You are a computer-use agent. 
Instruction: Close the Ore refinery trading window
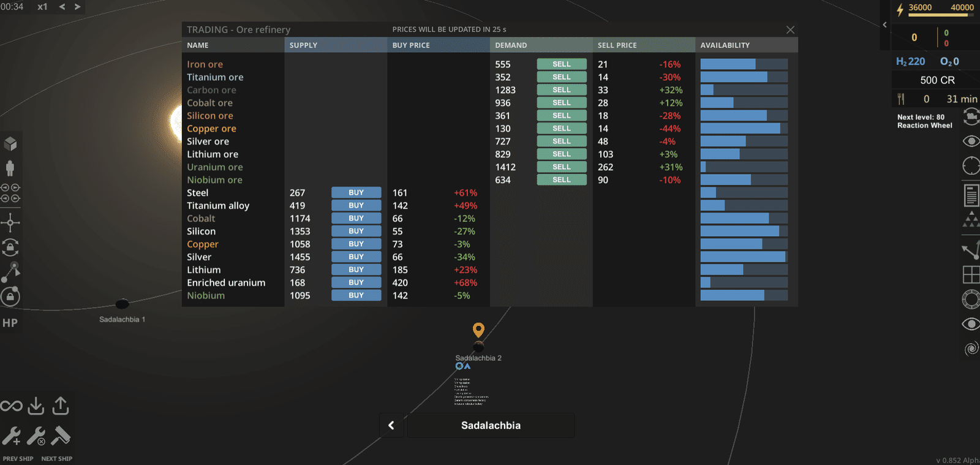point(790,29)
